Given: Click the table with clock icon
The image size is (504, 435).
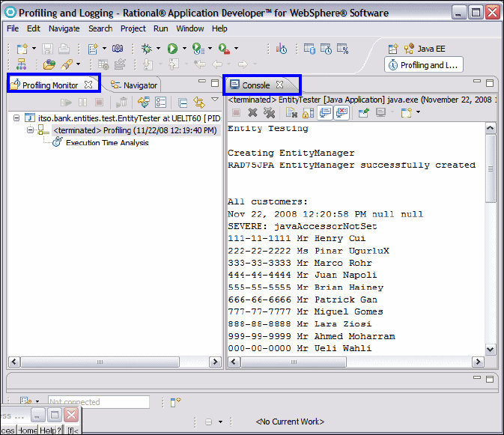Looking at the screenshot, I should [x=326, y=49].
